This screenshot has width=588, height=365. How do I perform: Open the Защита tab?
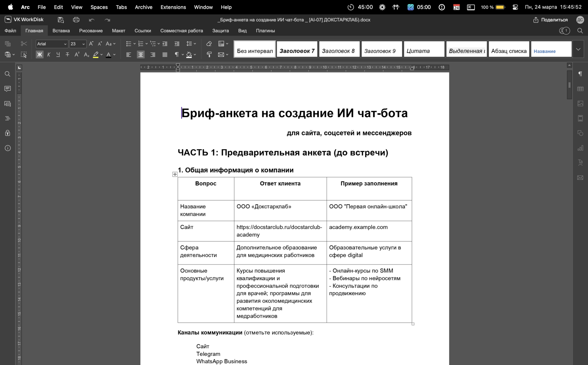tap(220, 31)
